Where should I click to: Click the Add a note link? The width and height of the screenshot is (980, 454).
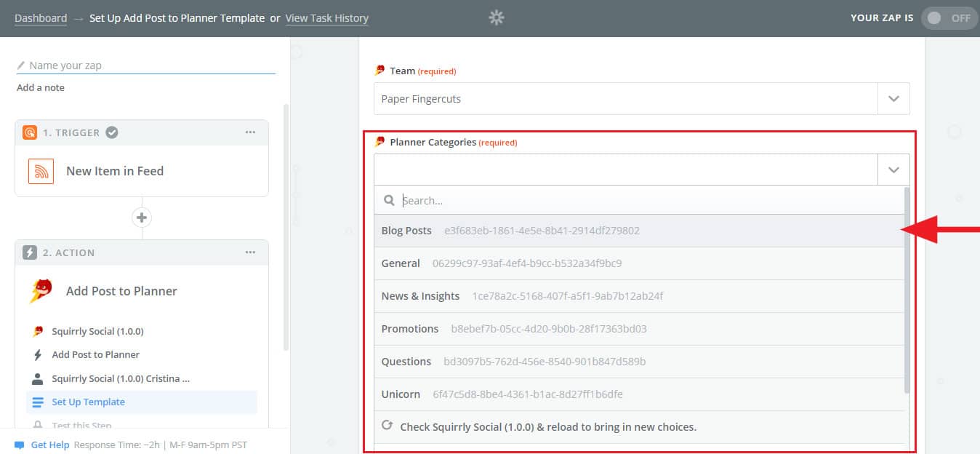[41, 87]
